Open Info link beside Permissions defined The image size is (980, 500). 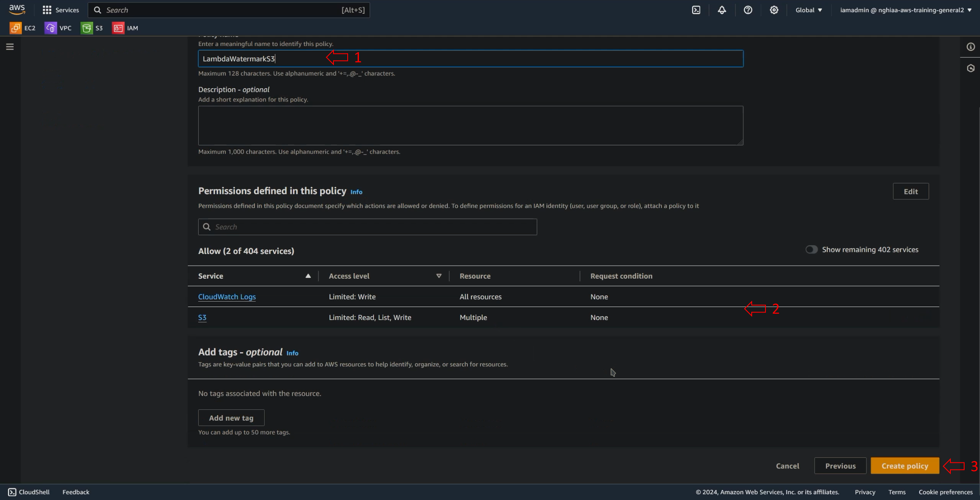click(x=356, y=192)
